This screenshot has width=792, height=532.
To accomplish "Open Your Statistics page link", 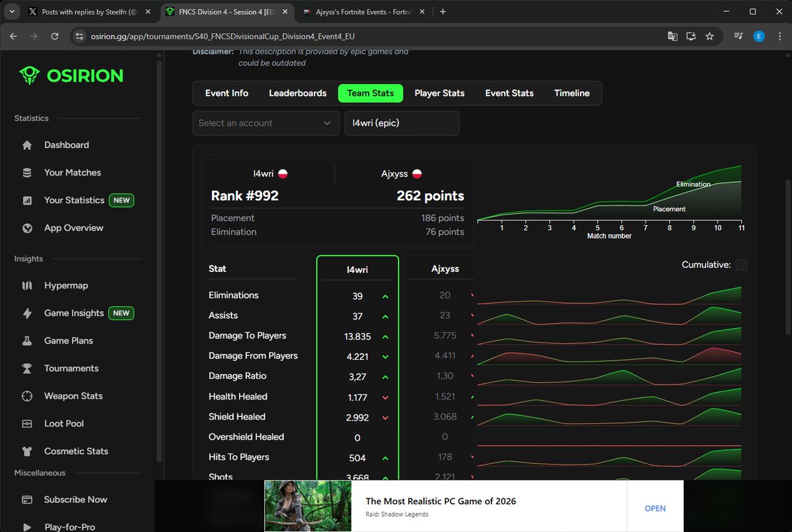I will click(x=74, y=201).
